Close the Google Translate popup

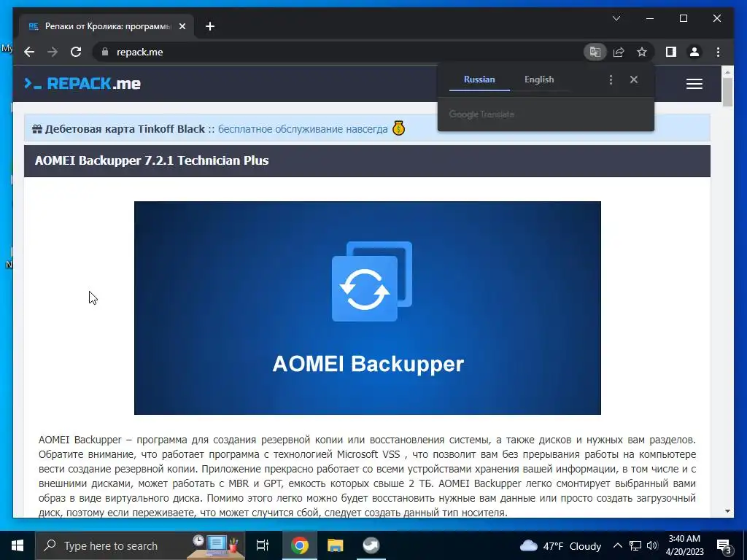pyautogui.click(x=634, y=79)
